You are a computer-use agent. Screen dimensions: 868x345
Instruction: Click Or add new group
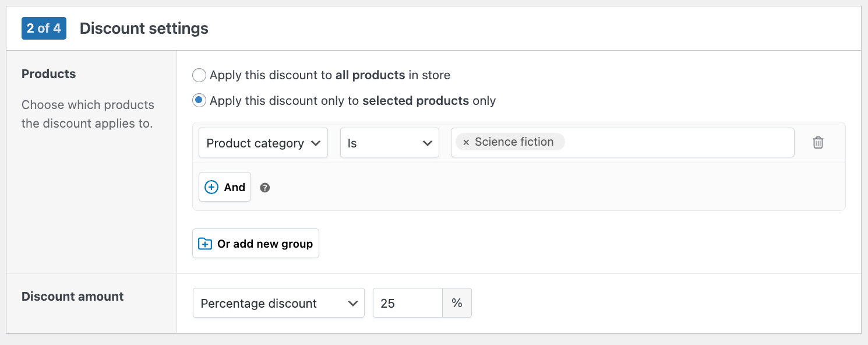pos(255,243)
